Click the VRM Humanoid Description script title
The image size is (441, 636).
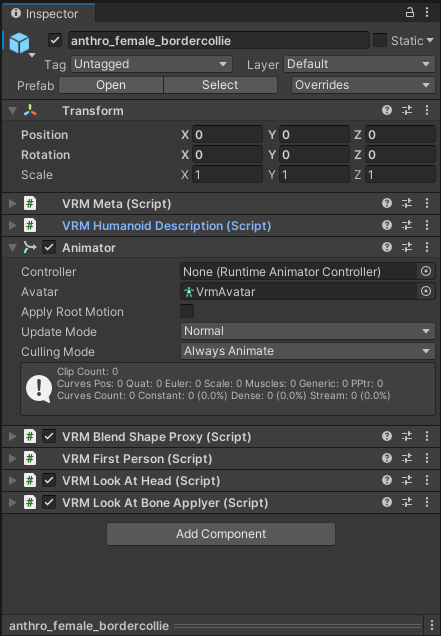point(166,226)
